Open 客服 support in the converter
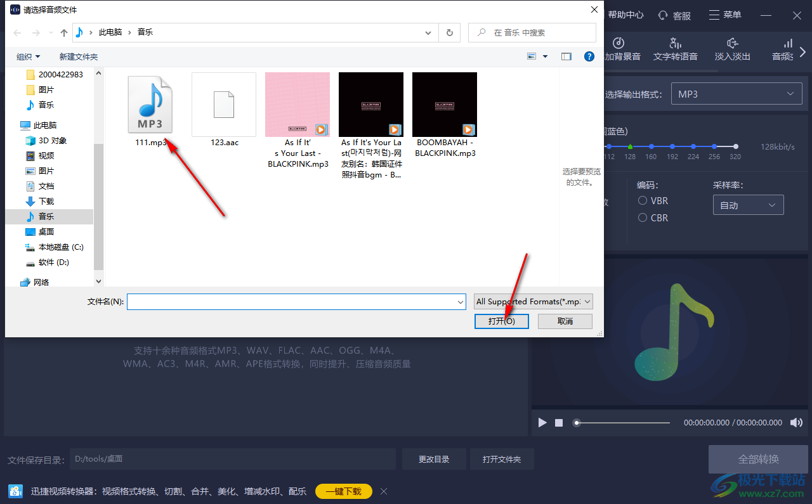Screen dimensions: 812x504 point(675,15)
